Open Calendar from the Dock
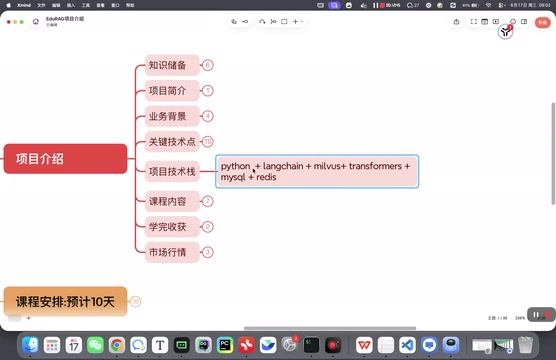The image size is (556, 360). point(74,345)
